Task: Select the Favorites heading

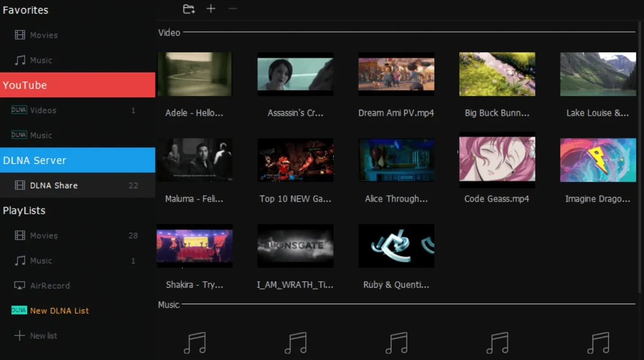Action: [x=26, y=10]
